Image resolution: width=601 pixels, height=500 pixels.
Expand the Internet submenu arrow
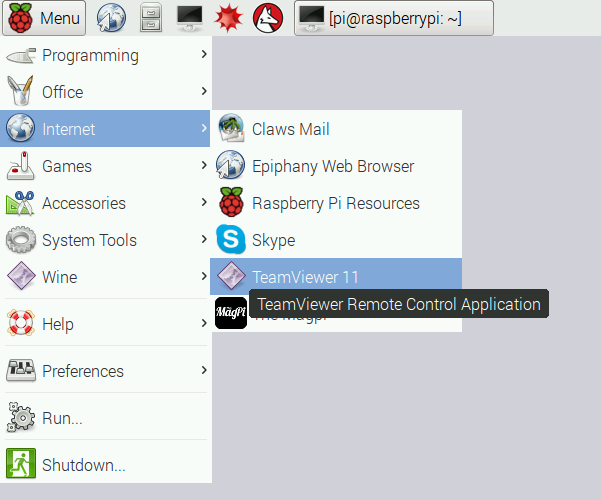pos(204,128)
